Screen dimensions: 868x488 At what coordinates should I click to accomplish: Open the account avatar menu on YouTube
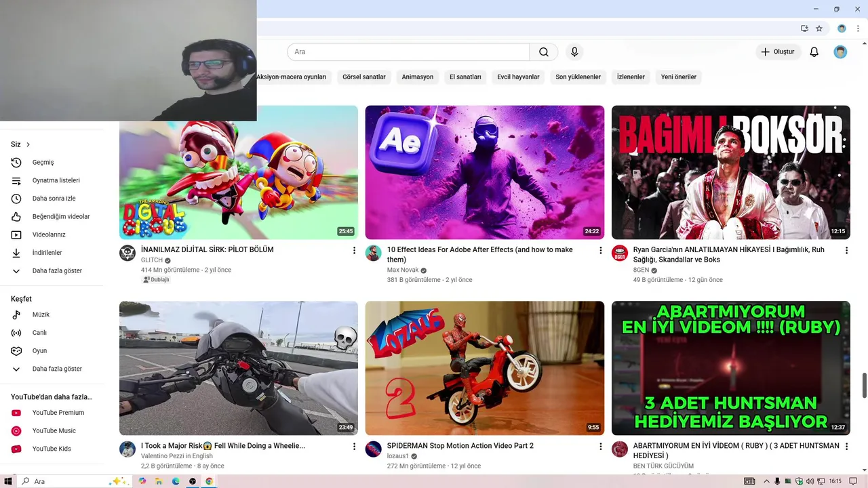[x=840, y=52]
